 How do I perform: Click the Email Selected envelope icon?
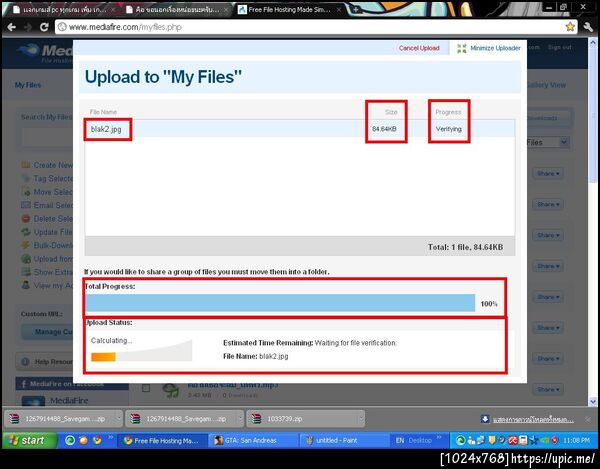pos(26,205)
